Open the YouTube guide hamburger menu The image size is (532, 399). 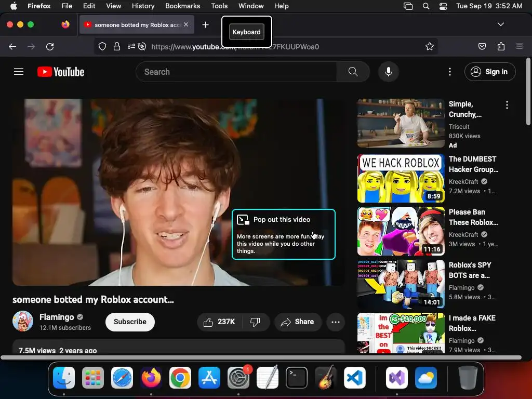click(x=19, y=72)
